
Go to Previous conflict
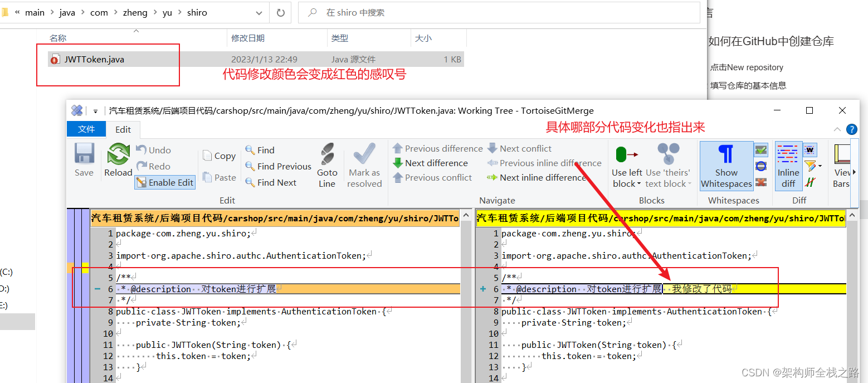[432, 177]
